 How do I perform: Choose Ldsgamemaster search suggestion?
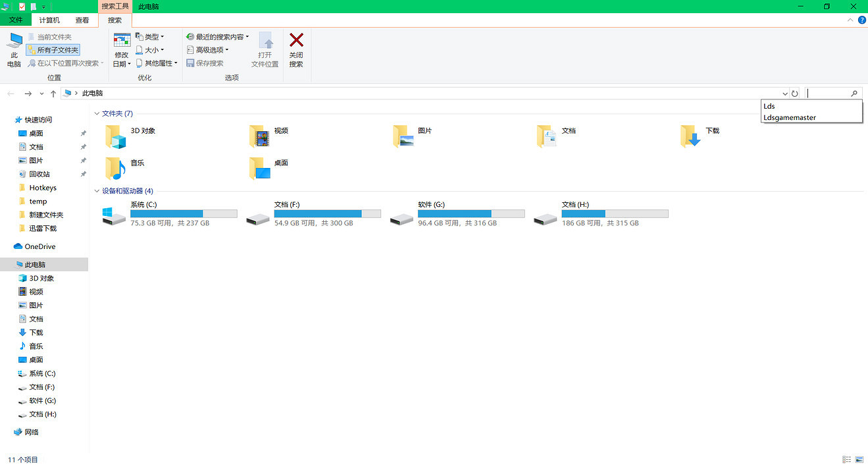pos(790,117)
